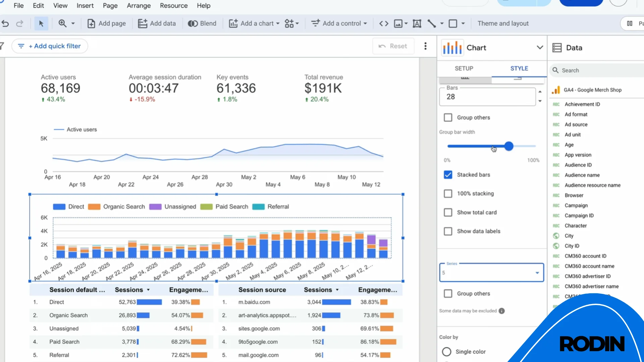Click the undo icon in the toolbar
644x362 pixels.
pos(5,23)
